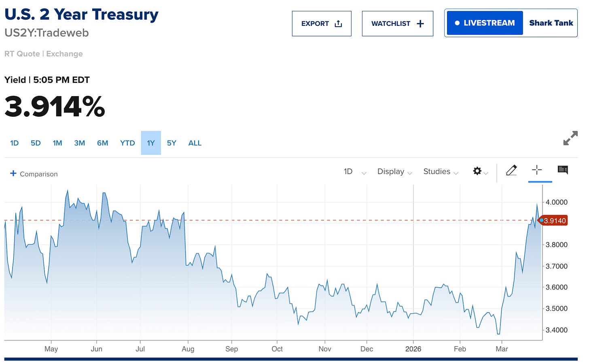The width and height of the screenshot is (589, 364).
Task: Expand chart with the fullscreen arrows icon
Action: click(x=570, y=139)
